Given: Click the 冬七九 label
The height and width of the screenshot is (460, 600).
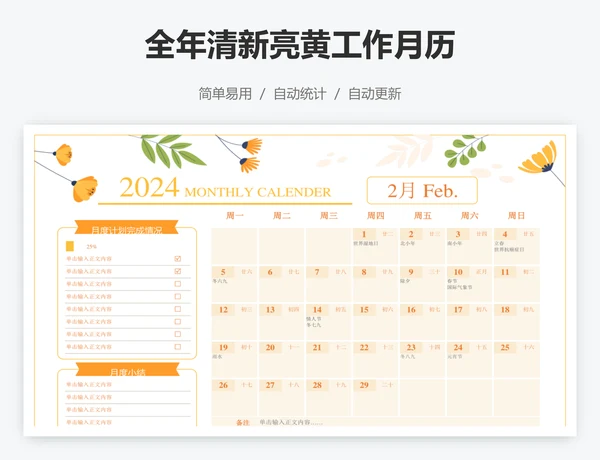Looking at the screenshot, I should pos(314,325).
